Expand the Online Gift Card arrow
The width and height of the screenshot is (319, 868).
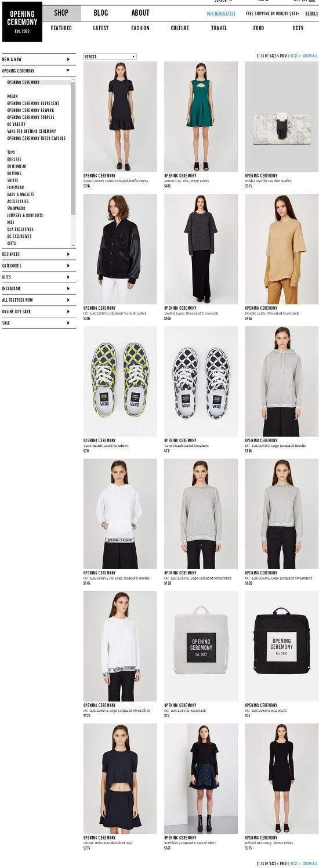pos(68,312)
